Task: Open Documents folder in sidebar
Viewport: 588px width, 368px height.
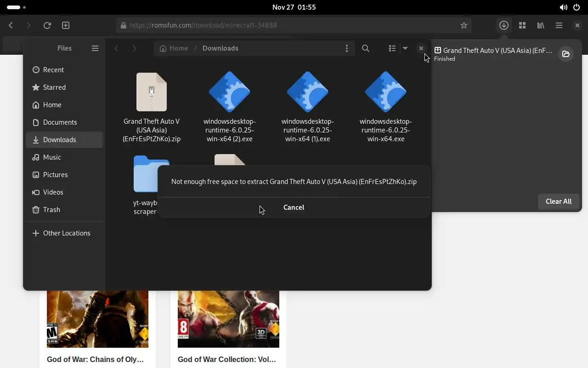Action: click(64, 122)
